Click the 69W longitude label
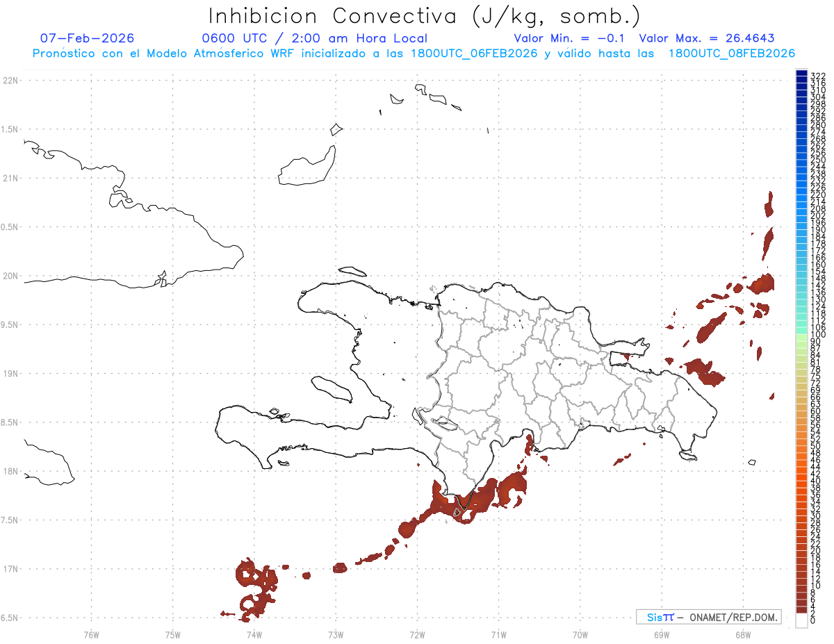Viewport: 834px width, 644px height. click(662, 634)
